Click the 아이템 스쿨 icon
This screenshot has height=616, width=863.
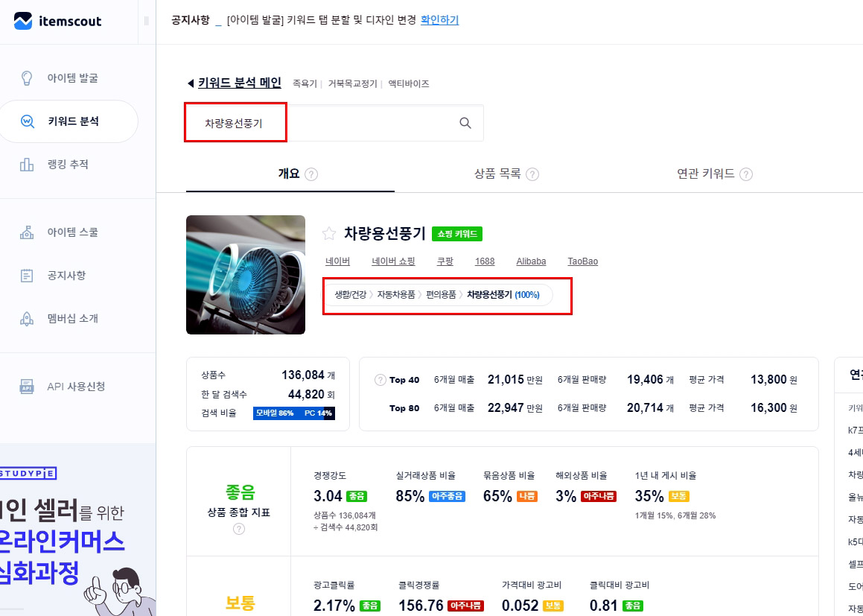(x=26, y=232)
